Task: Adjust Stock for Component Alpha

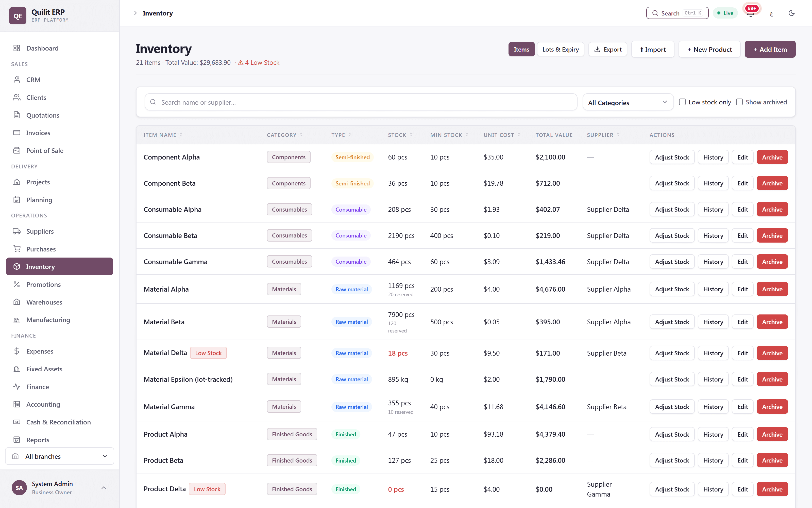Action: click(672, 157)
